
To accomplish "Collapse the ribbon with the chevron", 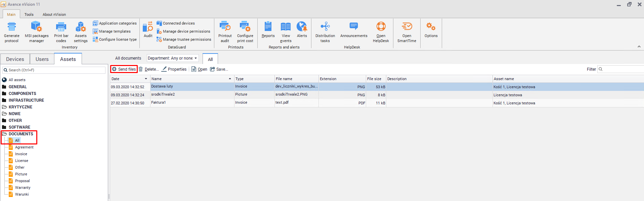I will [x=639, y=47].
